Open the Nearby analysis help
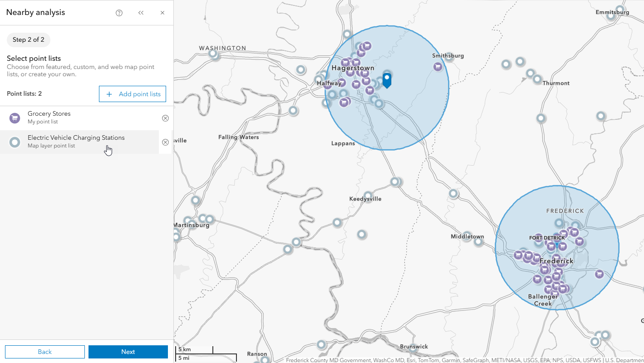The height and width of the screenshot is (363, 644). pyautogui.click(x=119, y=13)
